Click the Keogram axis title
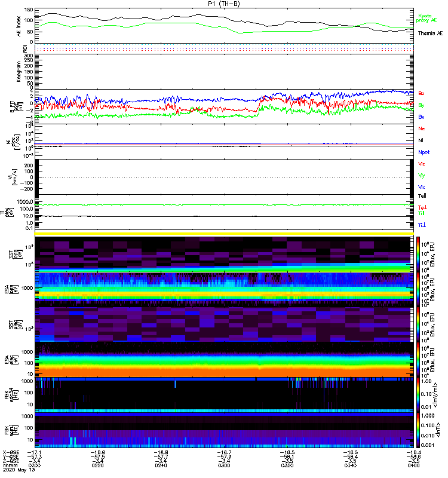 click(x=19, y=71)
